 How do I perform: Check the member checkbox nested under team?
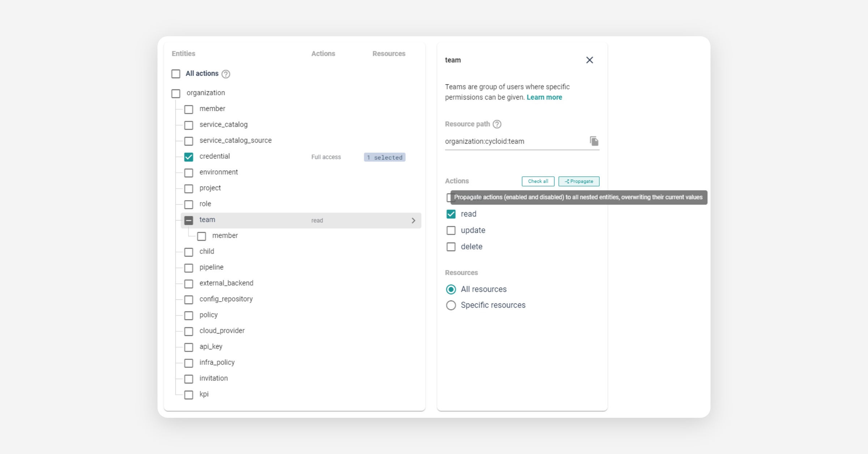pyautogui.click(x=201, y=236)
